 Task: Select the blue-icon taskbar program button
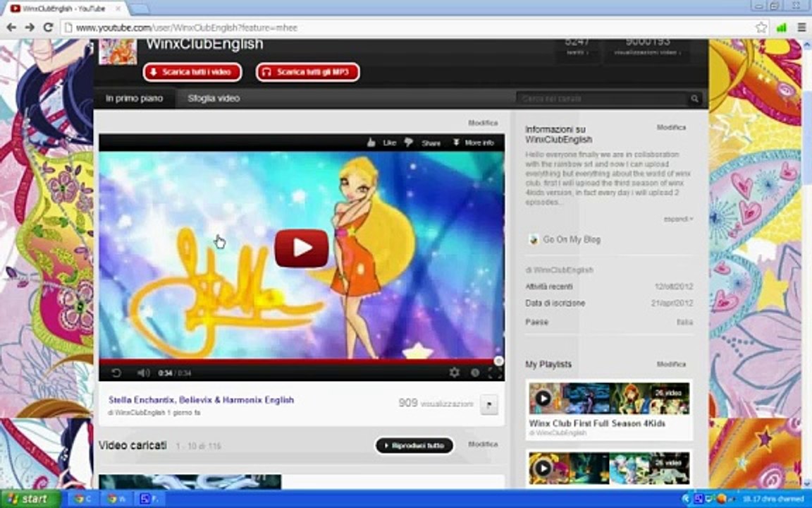[149, 500]
